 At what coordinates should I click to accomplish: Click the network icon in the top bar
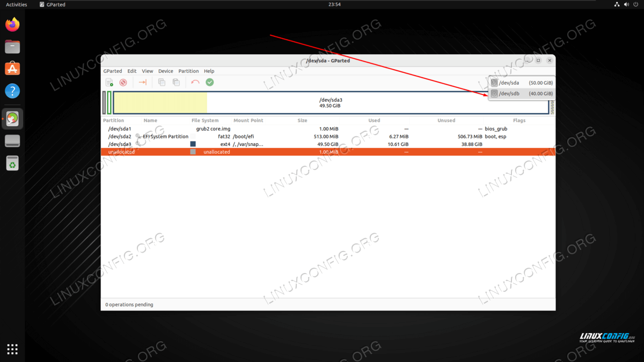tap(617, 4)
